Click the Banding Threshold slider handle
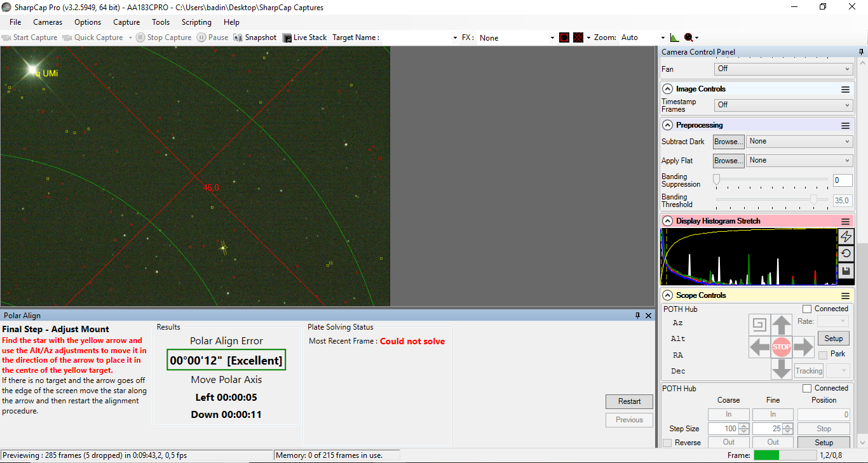This screenshot has height=463, width=868. coord(813,199)
